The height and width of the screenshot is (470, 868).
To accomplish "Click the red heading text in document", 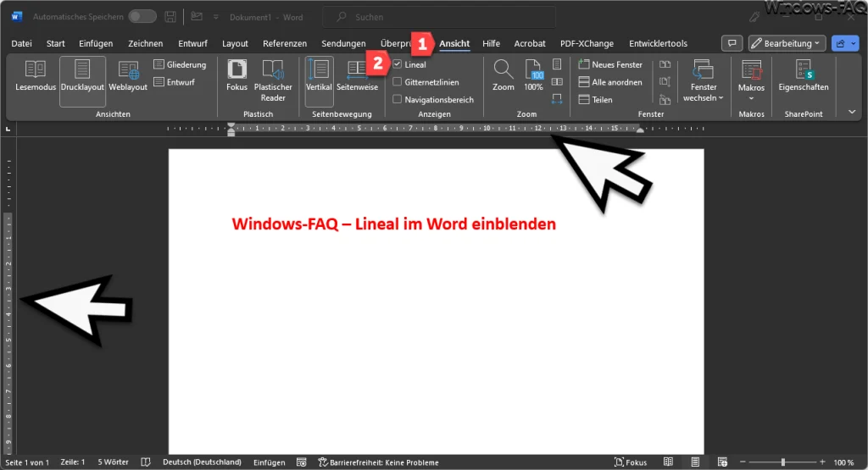I will (x=393, y=224).
